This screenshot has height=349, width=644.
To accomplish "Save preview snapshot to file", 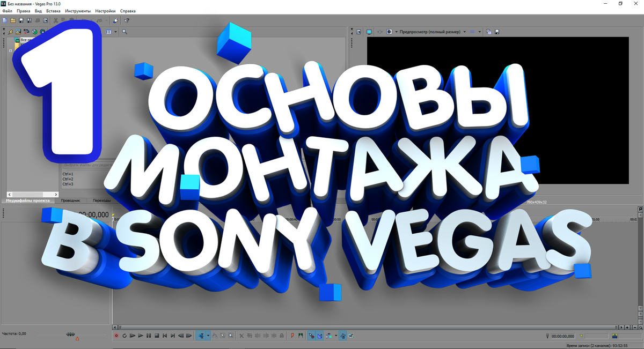I will [x=496, y=32].
